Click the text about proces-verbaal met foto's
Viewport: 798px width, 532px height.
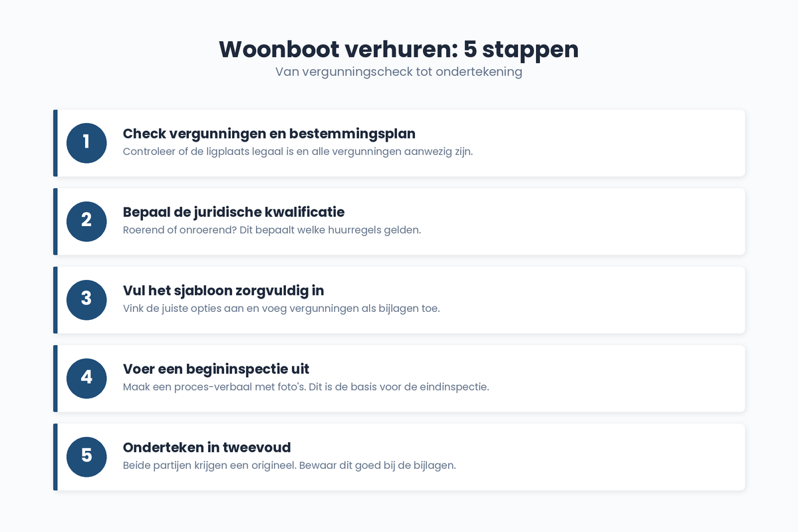point(306,386)
